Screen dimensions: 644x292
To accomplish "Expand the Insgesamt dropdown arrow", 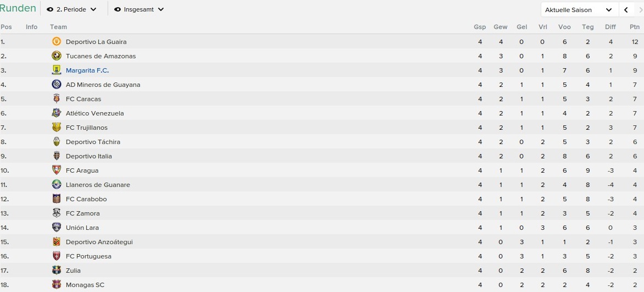I will click(x=161, y=9).
